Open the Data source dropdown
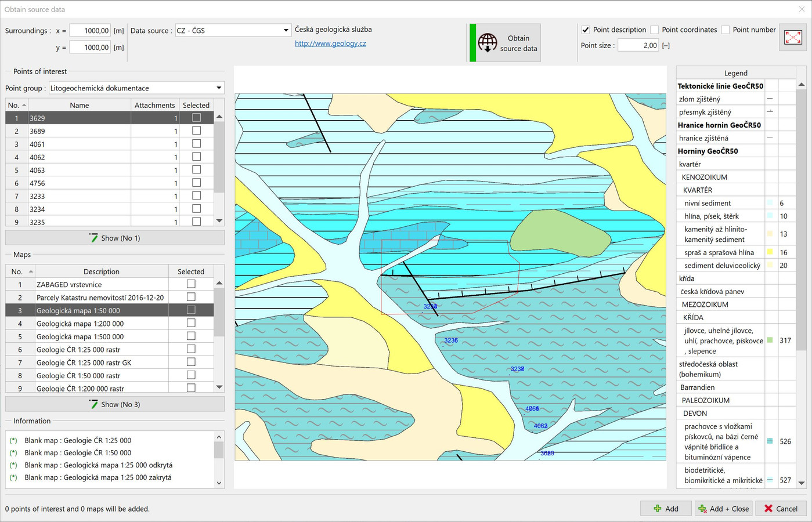The height and width of the screenshot is (522, 812). pyautogui.click(x=286, y=31)
